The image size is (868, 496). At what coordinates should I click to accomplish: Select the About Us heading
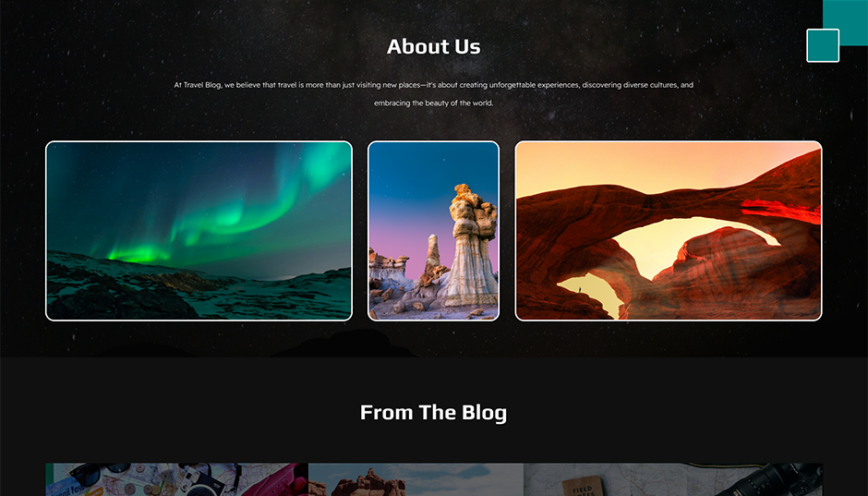coord(433,46)
